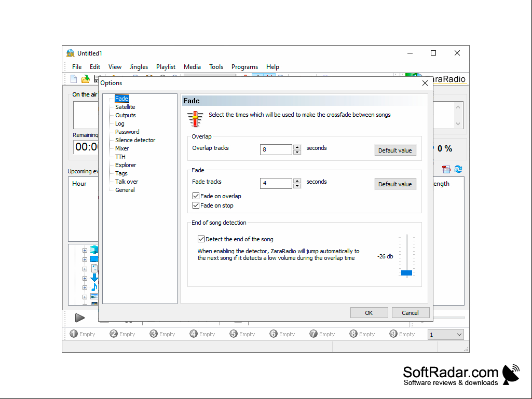
Task: Trigger jingle slot 6 Empty
Action: 282,334
